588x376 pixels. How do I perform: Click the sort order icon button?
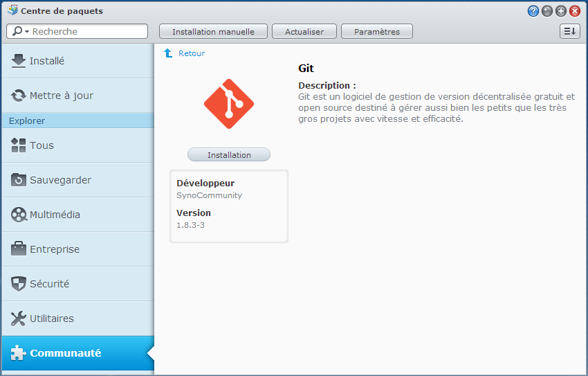pos(569,31)
